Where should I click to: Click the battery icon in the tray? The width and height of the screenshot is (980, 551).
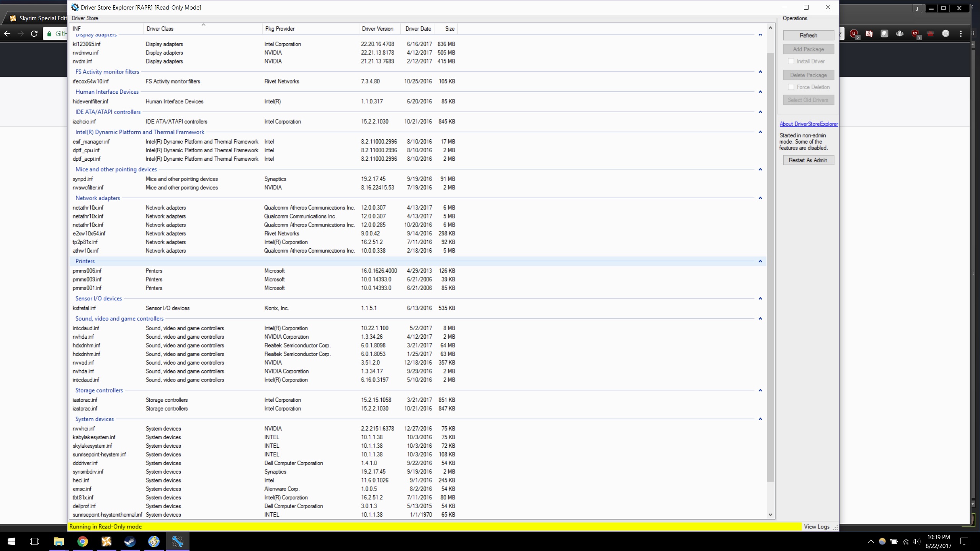point(894,541)
